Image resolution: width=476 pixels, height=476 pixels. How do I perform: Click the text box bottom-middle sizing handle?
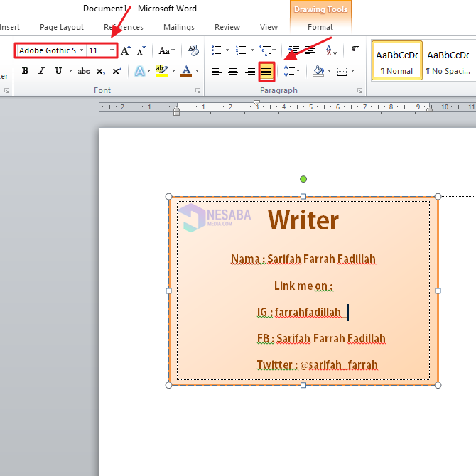pos(303,385)
